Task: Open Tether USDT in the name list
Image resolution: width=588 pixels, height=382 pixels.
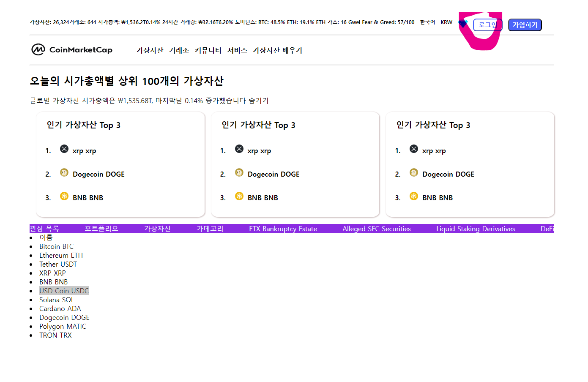Action: [58, 264]
